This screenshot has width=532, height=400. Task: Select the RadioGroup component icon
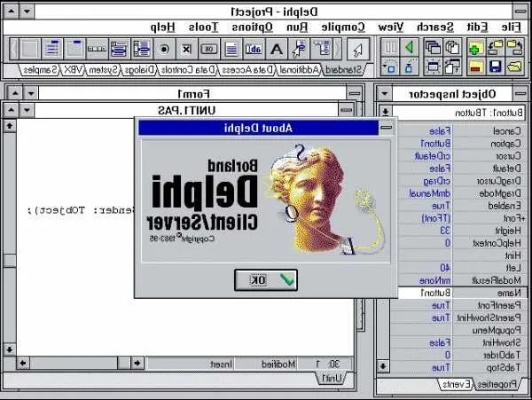point(52,49)
